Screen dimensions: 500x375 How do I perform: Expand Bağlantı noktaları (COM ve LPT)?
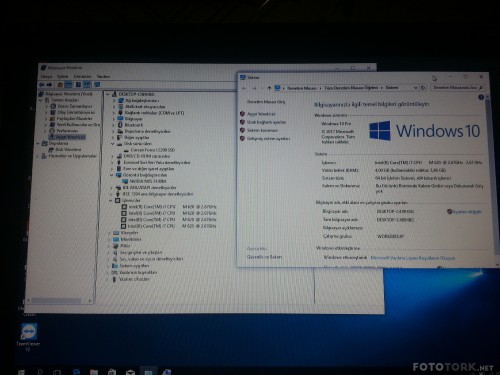tap(114, 113)
